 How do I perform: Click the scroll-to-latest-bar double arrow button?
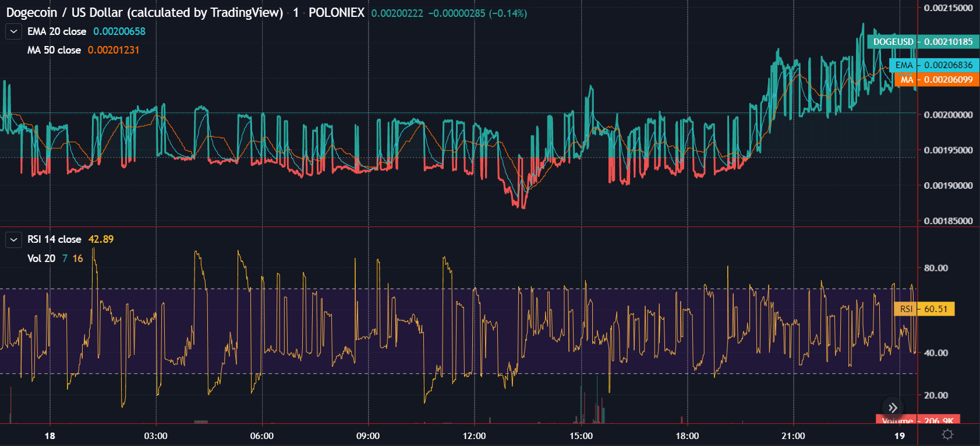(893, 408)
